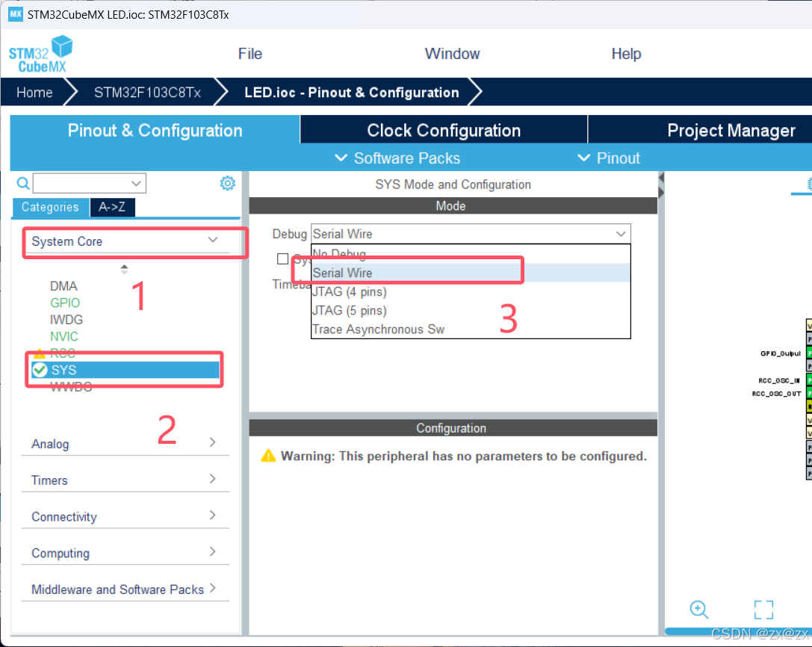Click the right expand arrow on panel divider
This screenshot has width=812, height=647.
coord(661,192)
